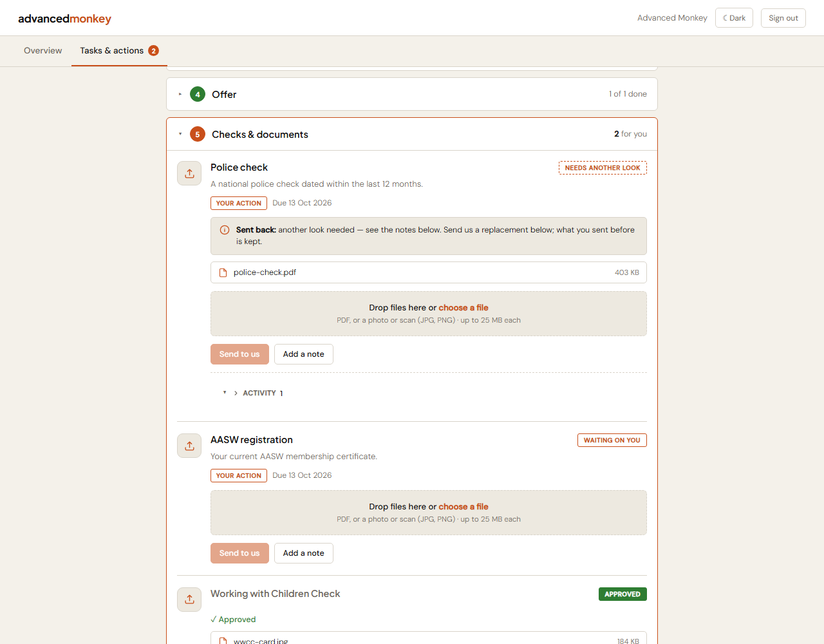Click the Waiting On You status tag

612,440
